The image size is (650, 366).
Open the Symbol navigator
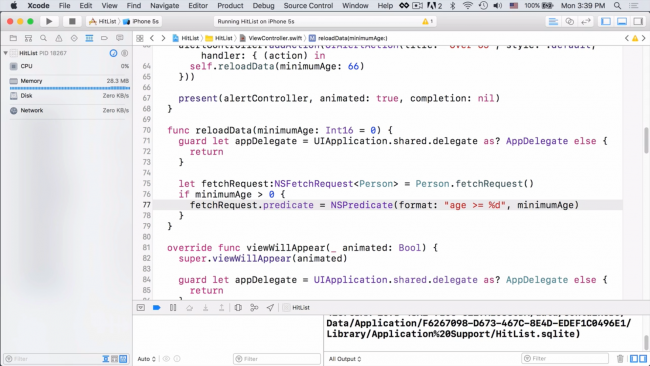28,38
